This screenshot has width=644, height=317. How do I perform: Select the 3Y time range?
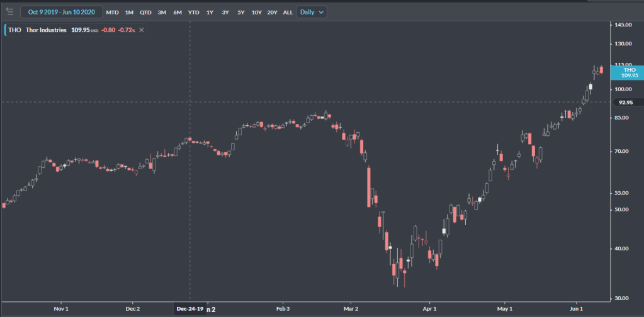(225, 12)
